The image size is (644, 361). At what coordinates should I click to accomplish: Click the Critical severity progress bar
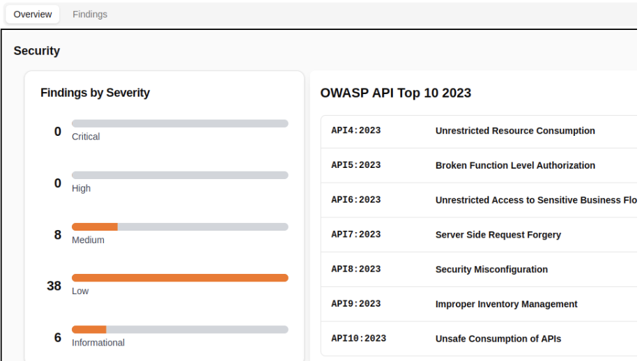180,123
